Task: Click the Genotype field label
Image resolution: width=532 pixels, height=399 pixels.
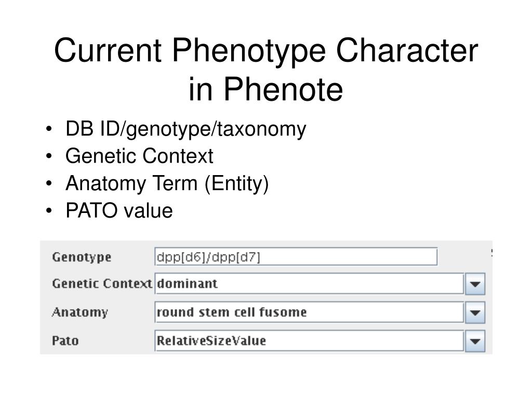Action: click(82, 257)
